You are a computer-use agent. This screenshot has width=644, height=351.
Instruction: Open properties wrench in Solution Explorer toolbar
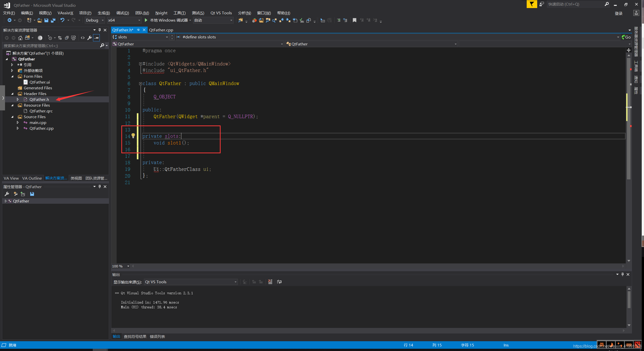pos(89,38)
